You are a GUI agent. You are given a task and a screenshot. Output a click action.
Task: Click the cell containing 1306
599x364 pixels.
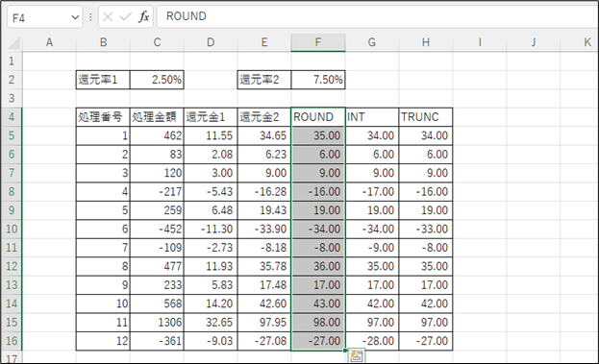[157, 323]
